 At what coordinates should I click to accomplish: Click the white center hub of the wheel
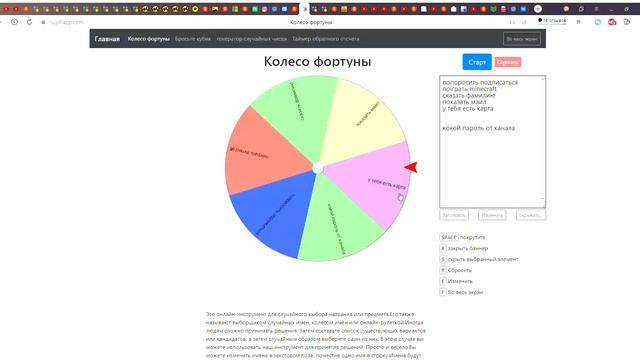point(318,169)
